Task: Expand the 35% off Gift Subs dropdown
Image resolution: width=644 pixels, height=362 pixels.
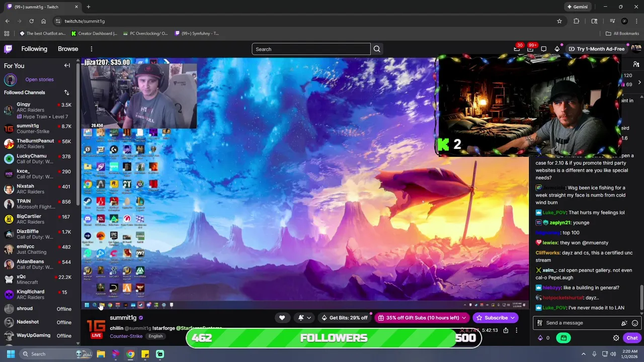Action: point(464,318)
